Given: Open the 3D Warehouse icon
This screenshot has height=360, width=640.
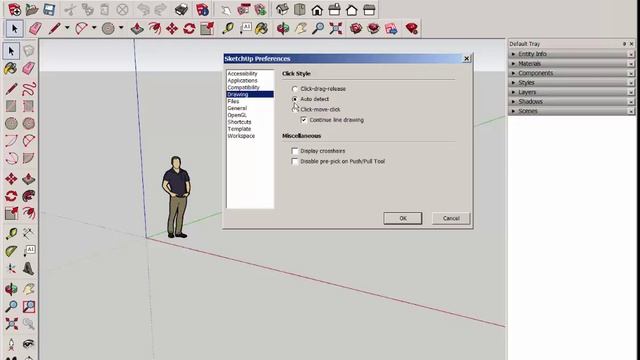Looking at the screenshot, I should 356,28.
